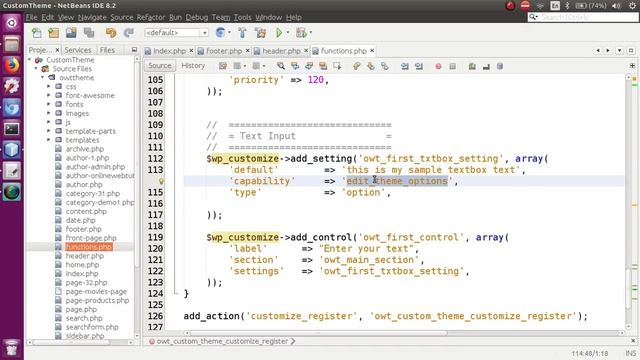This screenshot has width=640, height=360.
Task: Open Chromium from the Ubuntu dock
Action: pos(11,108)
